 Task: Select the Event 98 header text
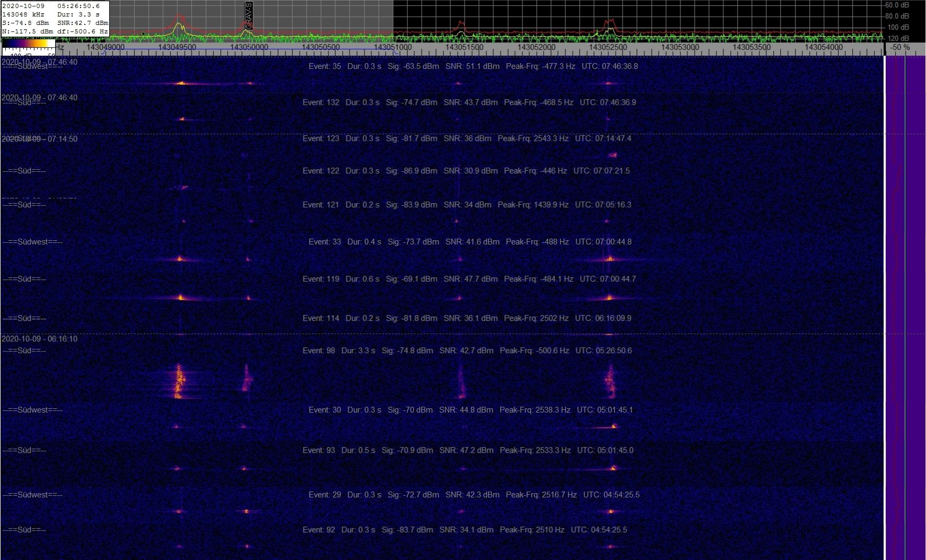pos(467,351)
